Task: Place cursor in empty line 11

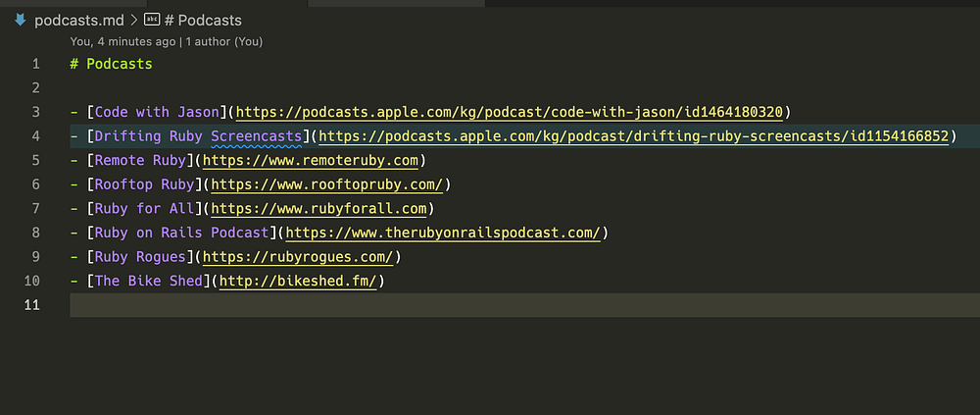Action: [x=525, y=305]
